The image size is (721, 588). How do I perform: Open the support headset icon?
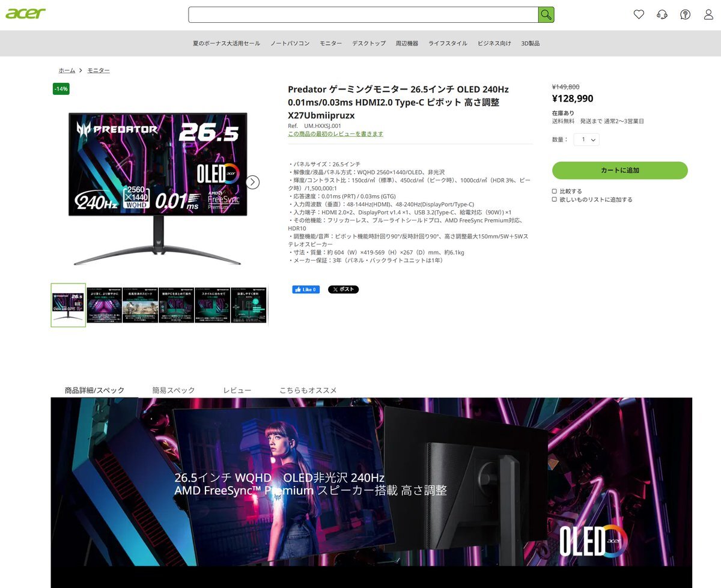pyautogui.click(x=662, y=14)
